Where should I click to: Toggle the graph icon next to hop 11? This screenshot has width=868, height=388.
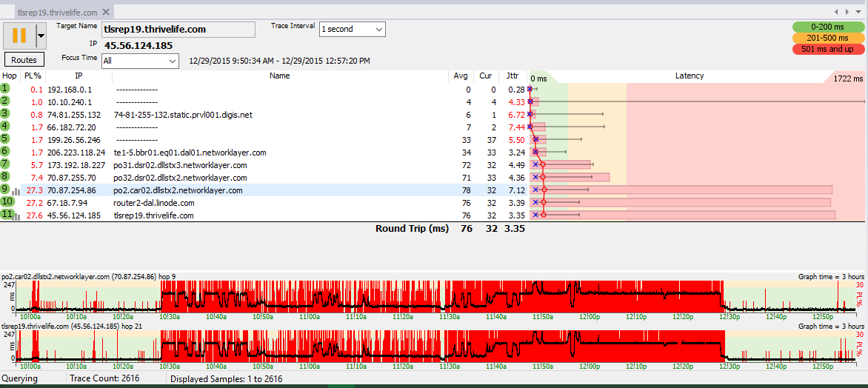click(x=16, y=217)
